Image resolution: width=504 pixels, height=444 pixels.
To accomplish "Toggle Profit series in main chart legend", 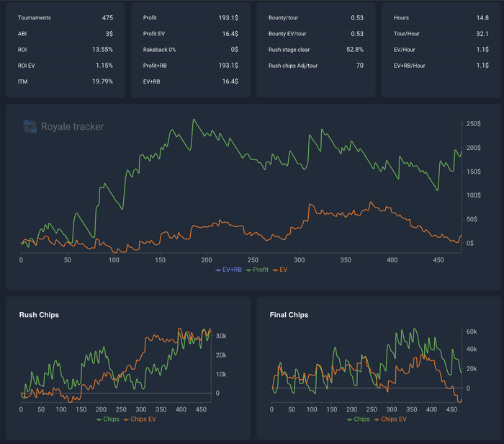I will pos(257,270).
